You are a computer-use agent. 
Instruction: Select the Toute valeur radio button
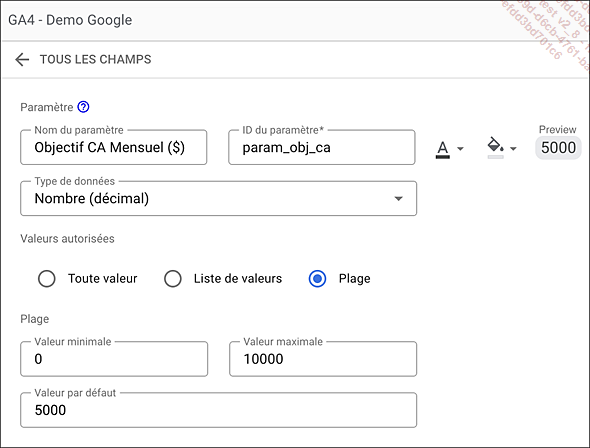tap(47, 279)
